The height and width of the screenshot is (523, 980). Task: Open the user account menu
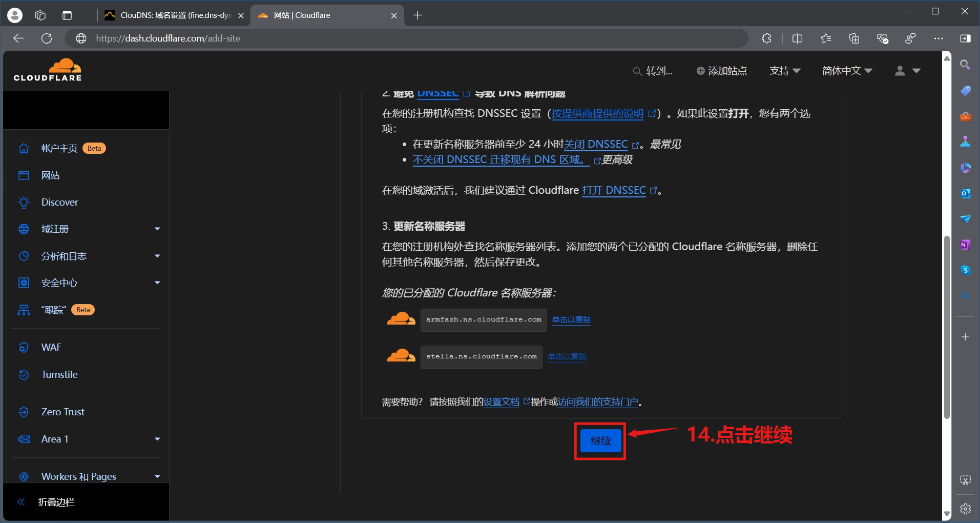coord(907,71)
